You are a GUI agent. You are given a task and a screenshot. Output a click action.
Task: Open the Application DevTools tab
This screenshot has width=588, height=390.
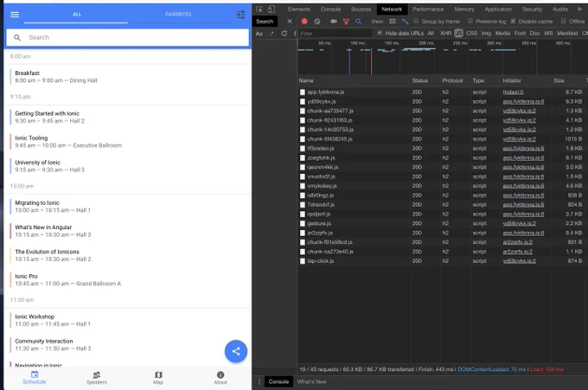pos(498,10)
